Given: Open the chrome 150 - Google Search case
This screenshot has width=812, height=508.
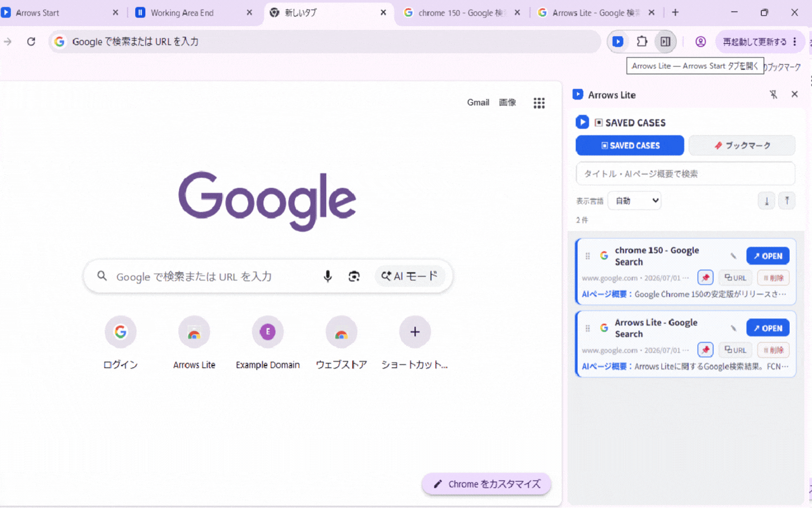Looking at the screenshot, I should click(x=768, y=256).
